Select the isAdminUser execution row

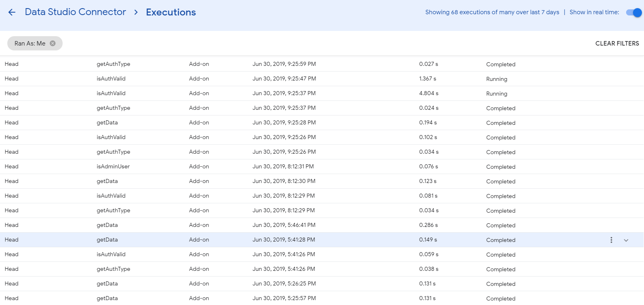(x=113, y=167)
